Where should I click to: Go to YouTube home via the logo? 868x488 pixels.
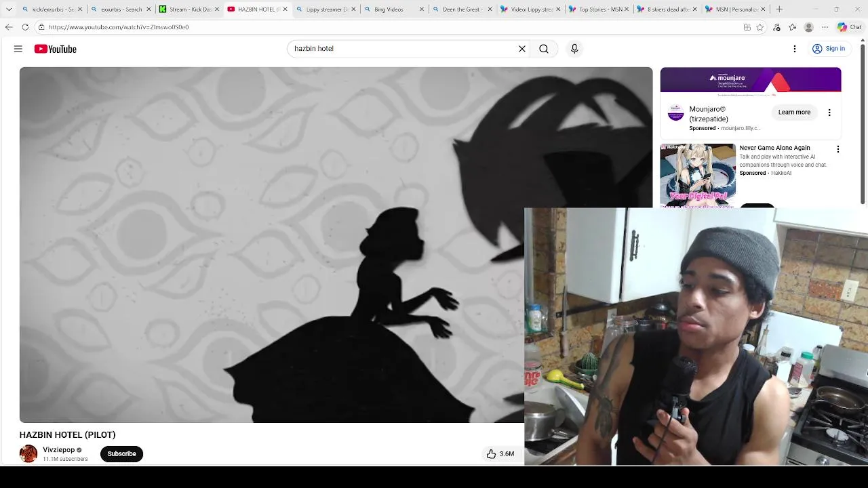(56, 49)
